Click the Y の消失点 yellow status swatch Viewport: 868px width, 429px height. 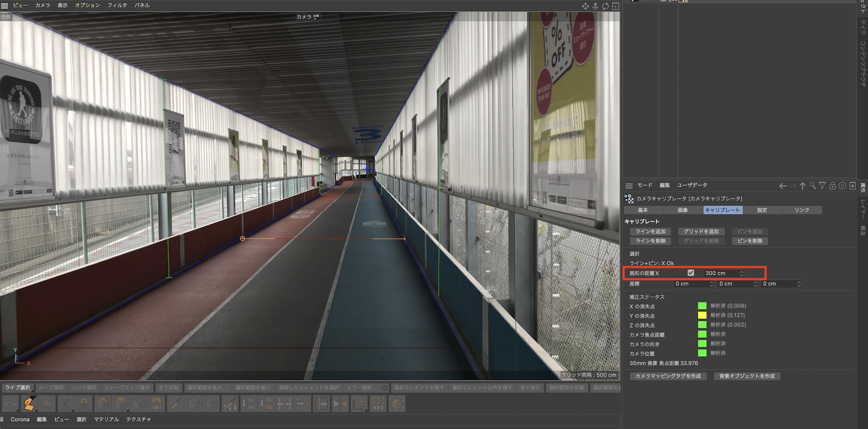coord(702,316)
